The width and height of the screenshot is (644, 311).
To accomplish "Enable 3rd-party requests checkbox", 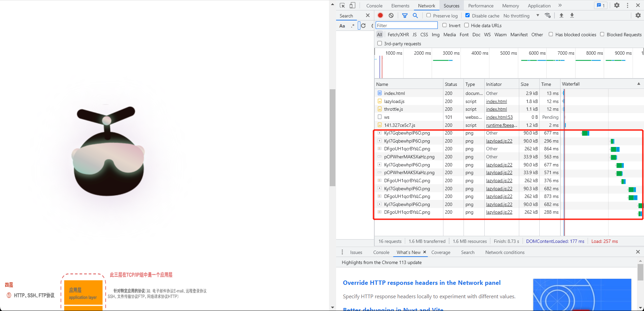I will pyautogui.click(x=380, y=43).
